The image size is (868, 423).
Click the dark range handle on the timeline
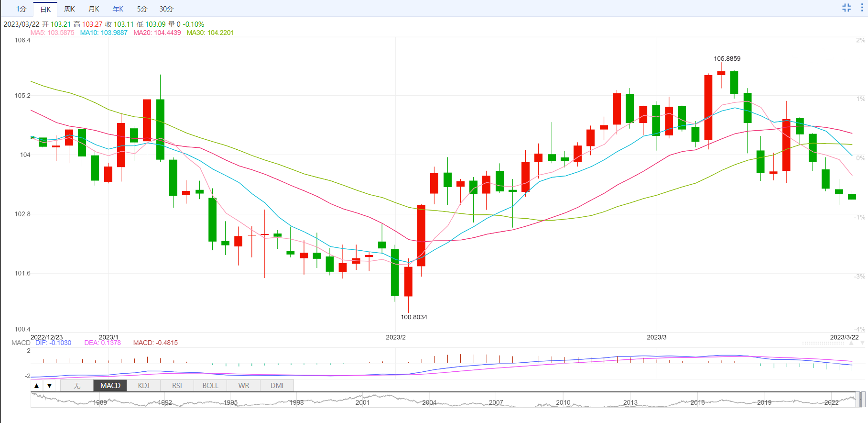click(860, 400)
